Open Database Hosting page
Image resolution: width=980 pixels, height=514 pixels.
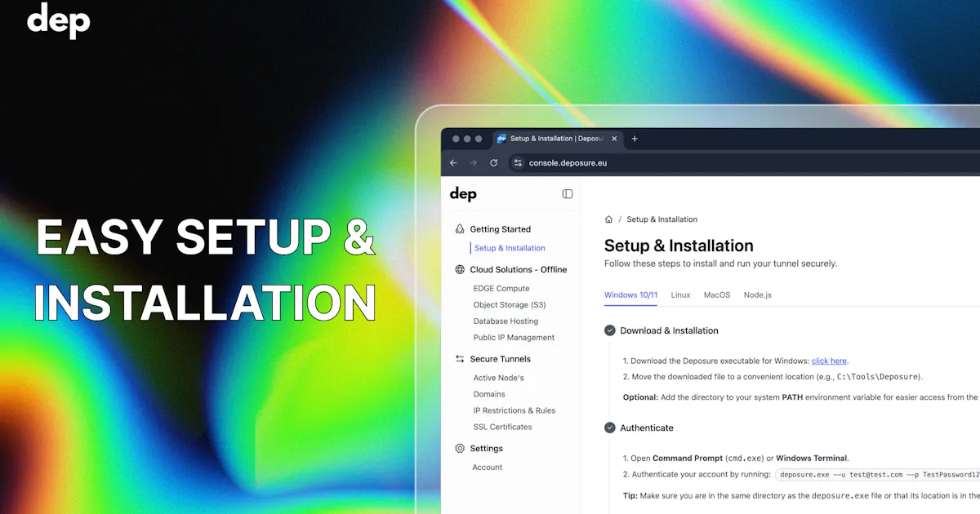click(x=506, y=321)
